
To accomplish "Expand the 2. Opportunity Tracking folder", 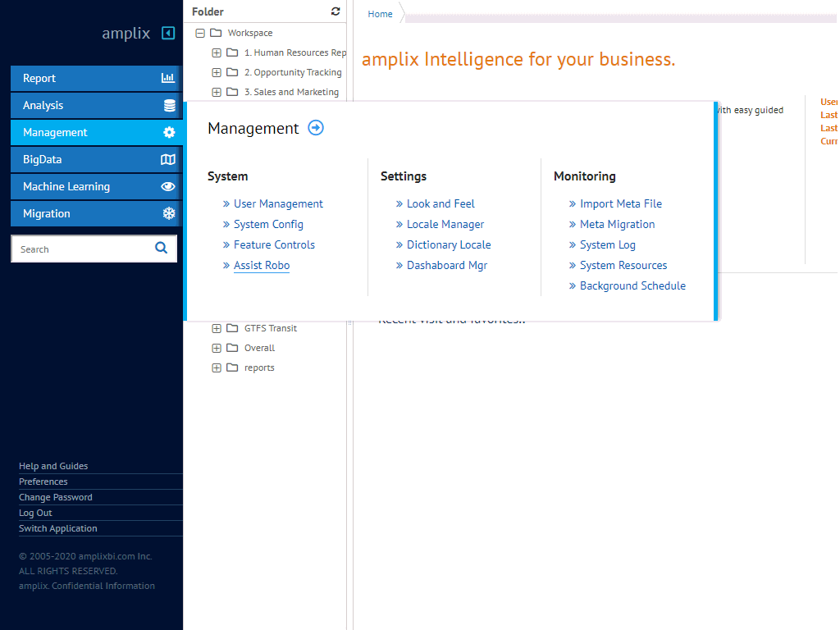I will point(217,72).
